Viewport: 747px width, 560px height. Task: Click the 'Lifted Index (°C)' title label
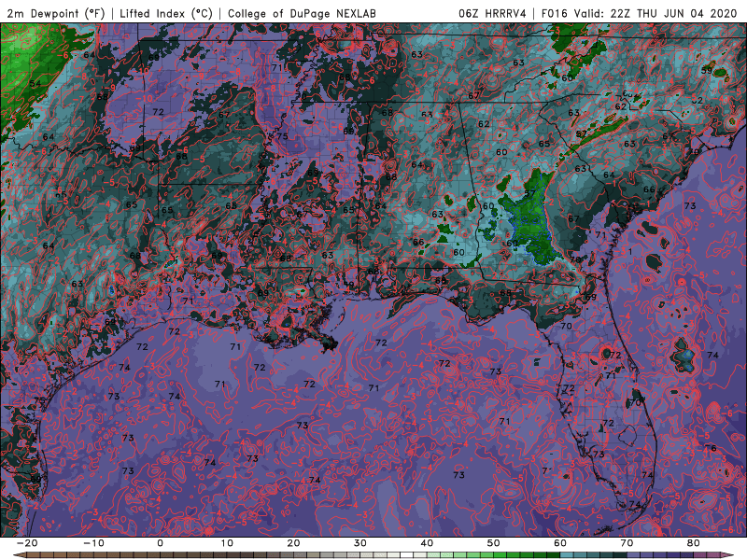pyautogui.click(x=166, y=13)
